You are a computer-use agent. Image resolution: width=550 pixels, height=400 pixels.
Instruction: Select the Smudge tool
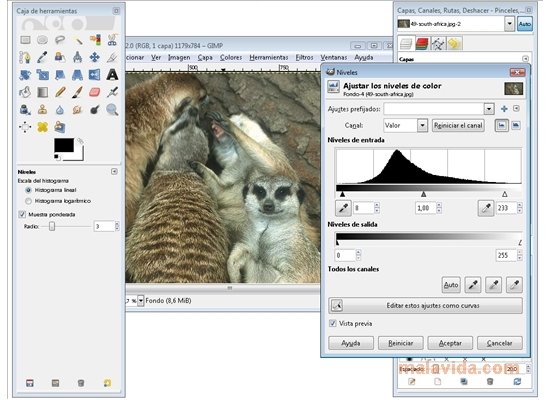coord(78,110)
